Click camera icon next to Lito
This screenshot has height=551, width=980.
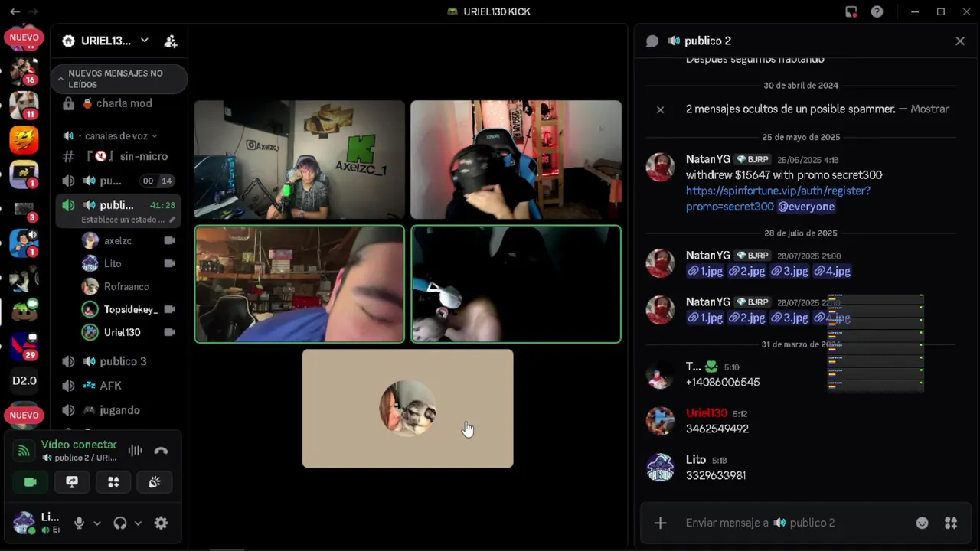[169, 263]
